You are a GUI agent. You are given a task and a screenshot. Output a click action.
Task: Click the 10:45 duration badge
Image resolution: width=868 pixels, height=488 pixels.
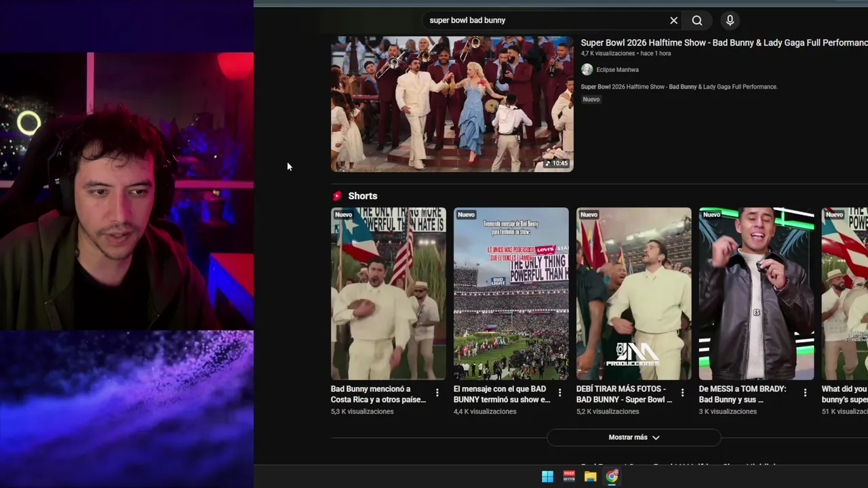click(x=556, y=163)
